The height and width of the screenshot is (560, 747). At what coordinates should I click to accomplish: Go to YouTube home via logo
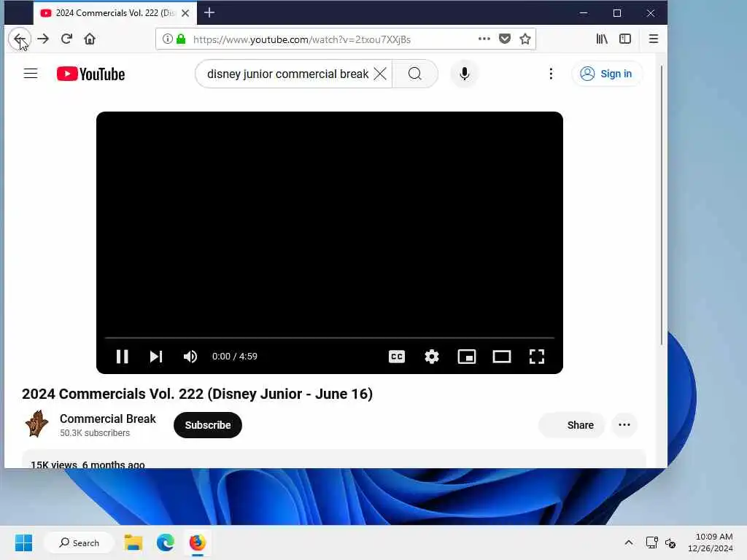pos(90,74)
